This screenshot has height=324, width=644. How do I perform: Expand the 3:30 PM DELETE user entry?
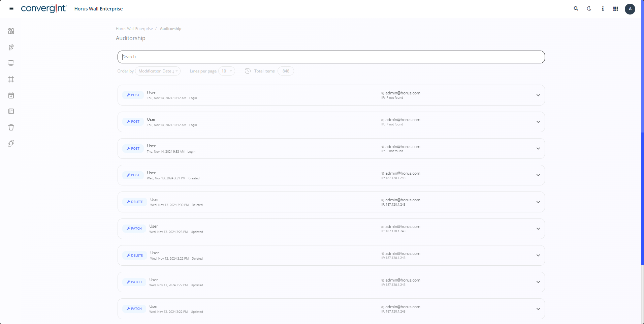pos(538,202)
